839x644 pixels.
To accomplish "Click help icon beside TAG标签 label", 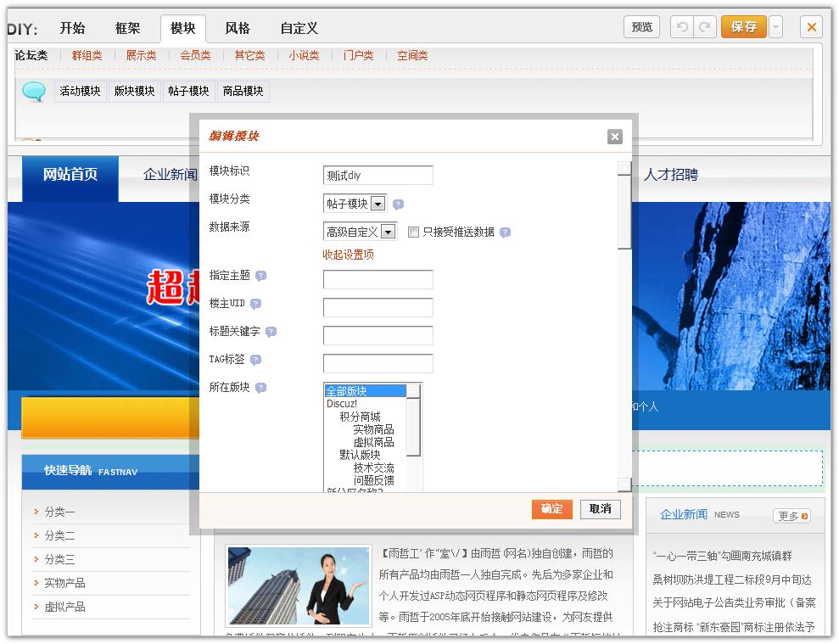I will click(x=255, y=360).
